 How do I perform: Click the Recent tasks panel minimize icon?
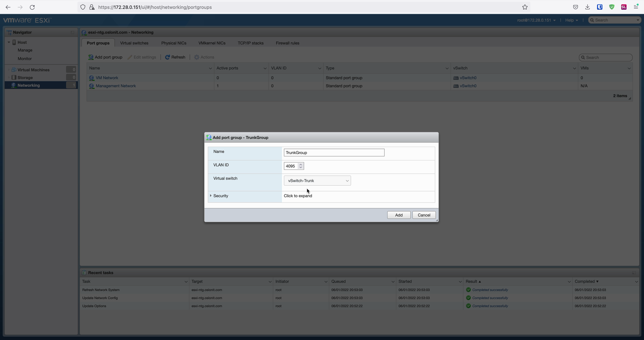pyautogui.click(x=634, y=273)
